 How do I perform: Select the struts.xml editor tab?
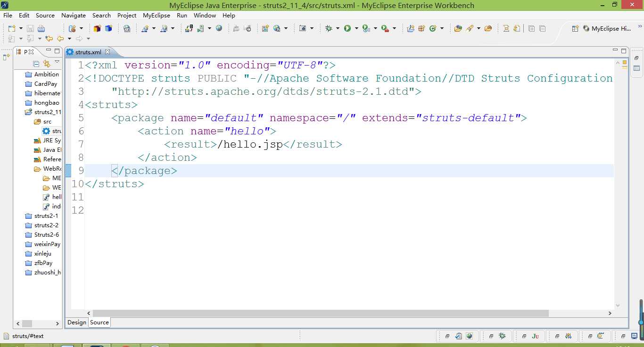(88, 52)
